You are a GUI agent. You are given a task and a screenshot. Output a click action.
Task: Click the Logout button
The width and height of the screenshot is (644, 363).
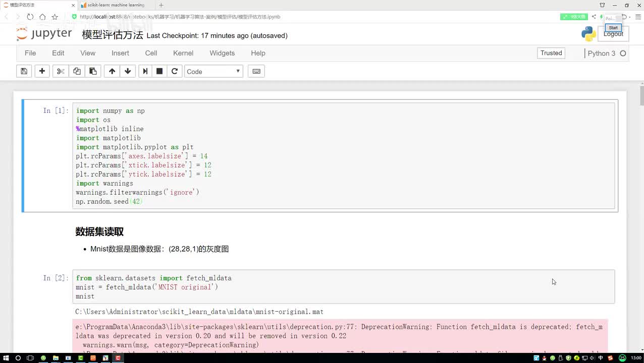click(x=613, y=34)
